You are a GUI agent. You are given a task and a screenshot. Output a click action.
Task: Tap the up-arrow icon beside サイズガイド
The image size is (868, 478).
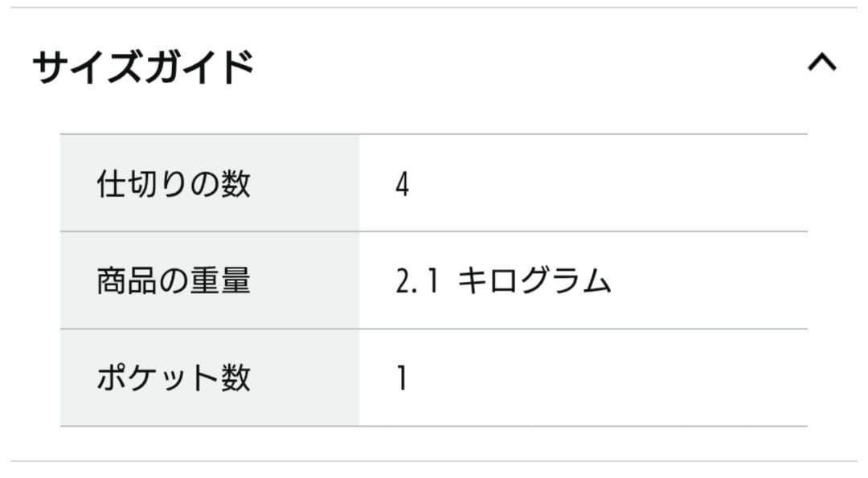point(821,63)
